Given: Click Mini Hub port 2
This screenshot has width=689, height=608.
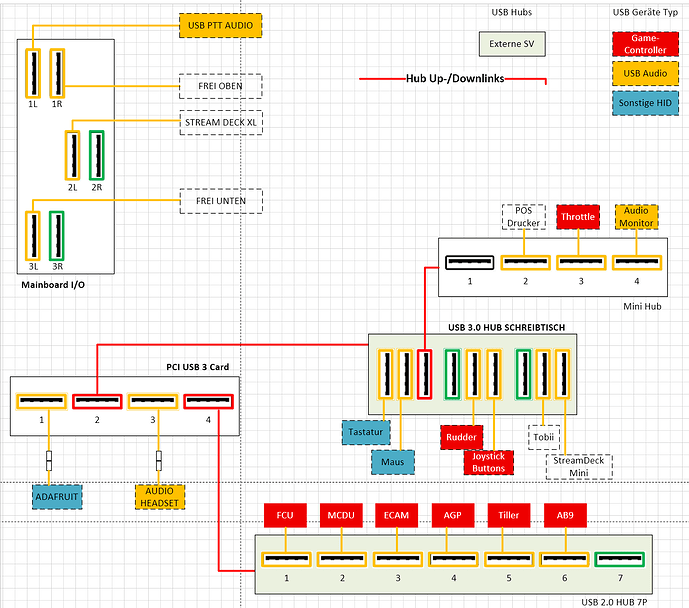Looking at the screenshot, I should click(x=526, y=262).
